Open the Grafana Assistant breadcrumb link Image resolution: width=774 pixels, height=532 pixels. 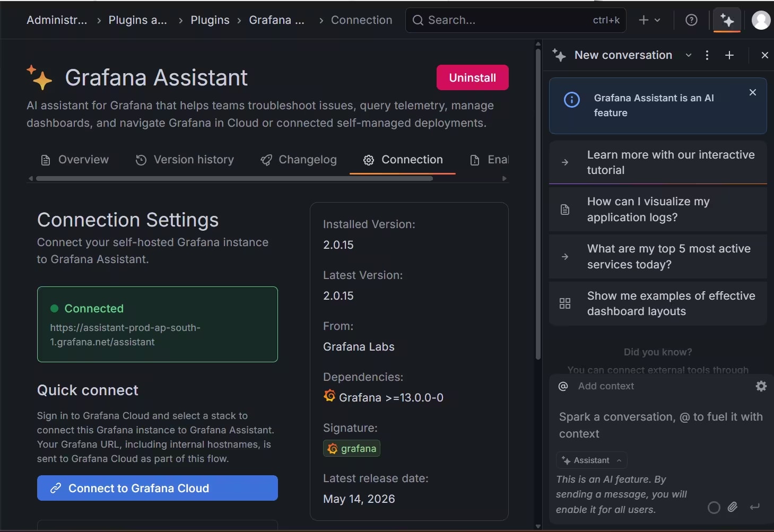click(x=277, y=20)
